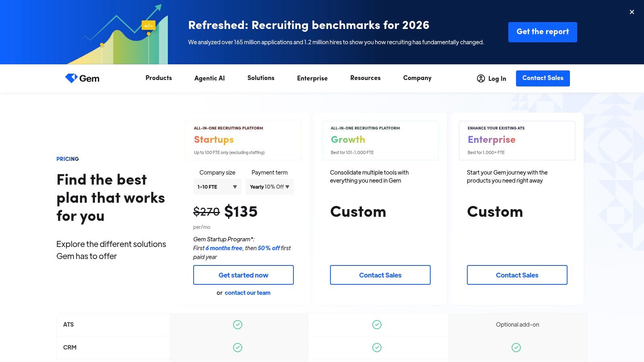This screenshot has width=644, height=362.
Task: Dismiss the recruiting benchmarks banner
Action: point(632,12)
